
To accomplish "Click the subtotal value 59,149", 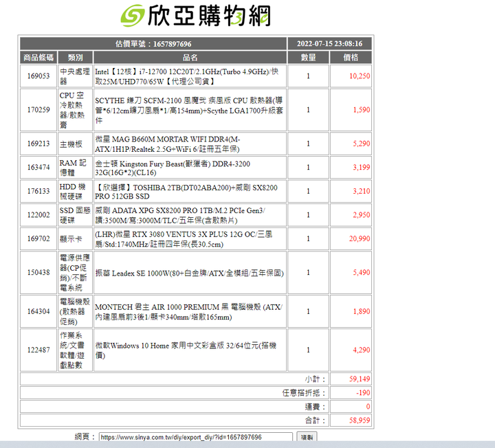I will click(x=360, y=379).
